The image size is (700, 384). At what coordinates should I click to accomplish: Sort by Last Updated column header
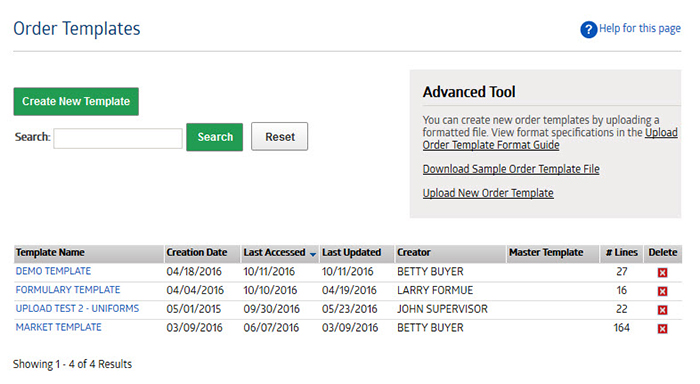(352, 252)
